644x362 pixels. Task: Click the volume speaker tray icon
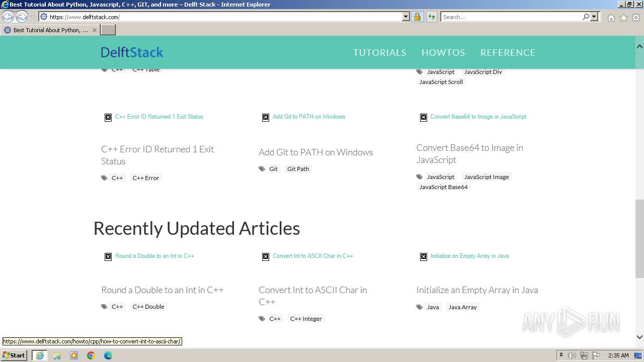coord(572,355)
